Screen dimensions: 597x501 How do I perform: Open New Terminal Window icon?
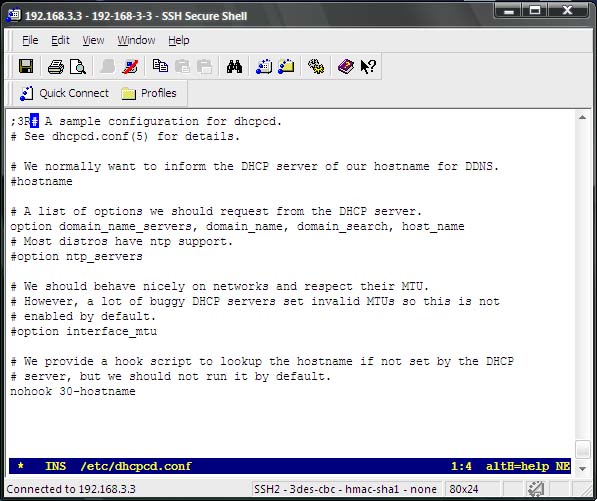(x=264, y=67)
